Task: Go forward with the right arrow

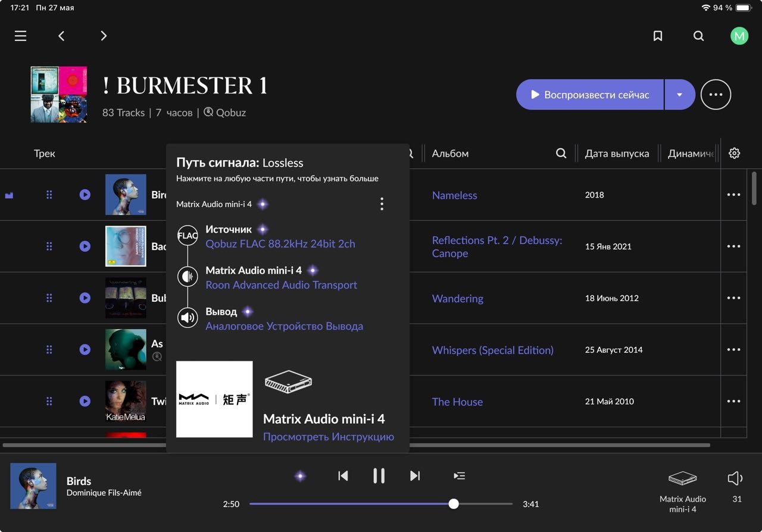Action: [x=104, y=36]
